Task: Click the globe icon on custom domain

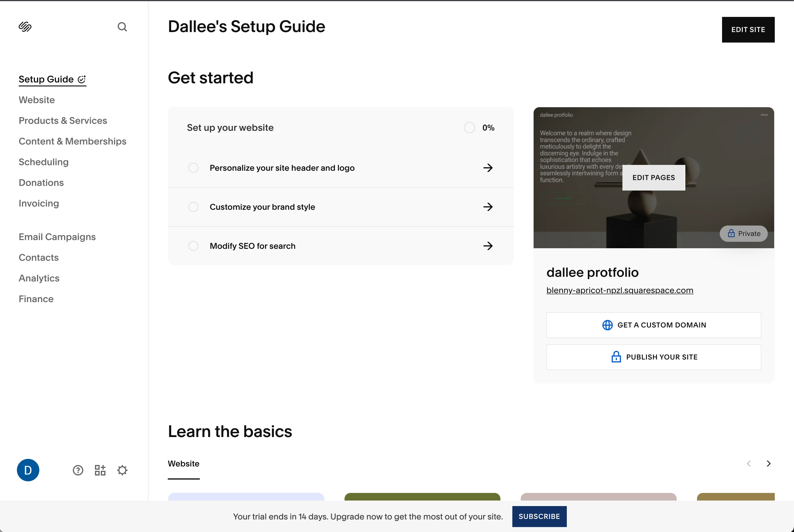Action: tap(607, 325)
